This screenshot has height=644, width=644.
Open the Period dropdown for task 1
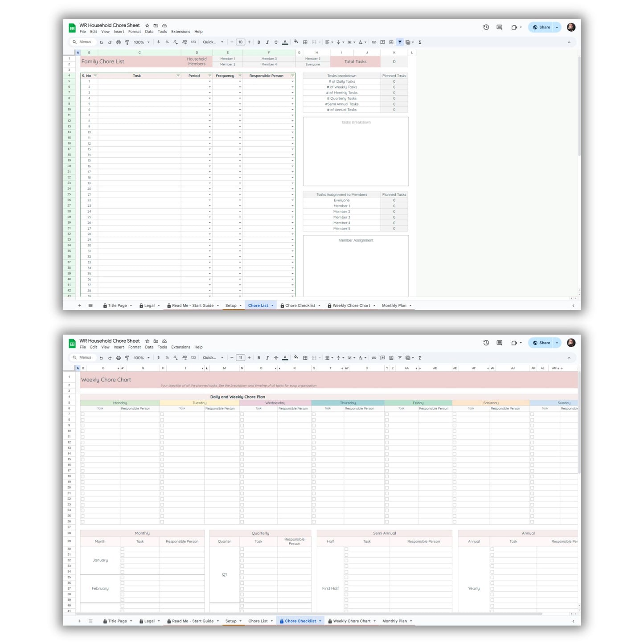tap(209, 82)
